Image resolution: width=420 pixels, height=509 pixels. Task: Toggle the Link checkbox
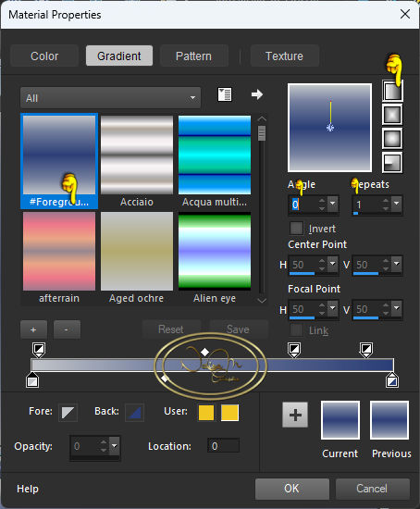point(296,330)
